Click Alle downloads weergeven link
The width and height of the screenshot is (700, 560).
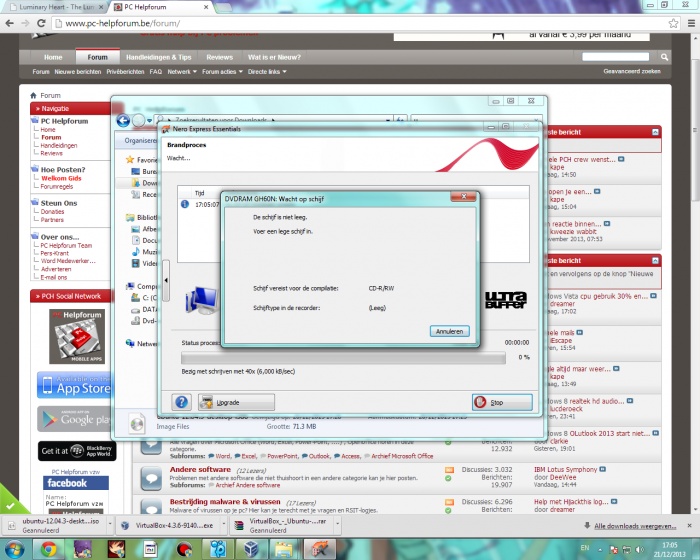[635, 526]
